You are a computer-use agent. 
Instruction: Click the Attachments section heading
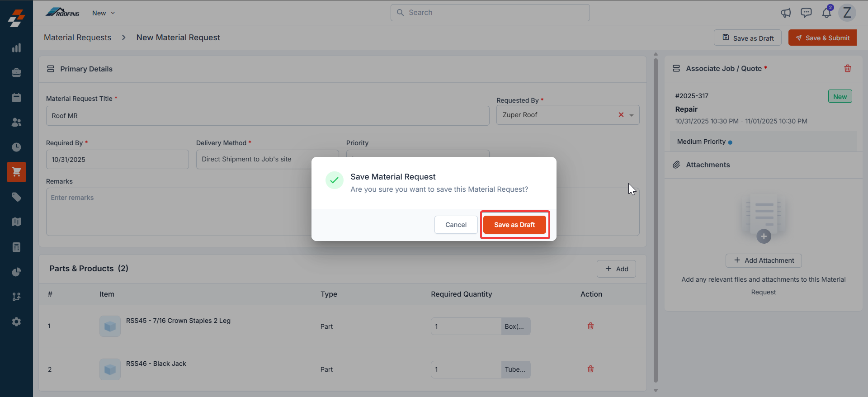point(708,165)
